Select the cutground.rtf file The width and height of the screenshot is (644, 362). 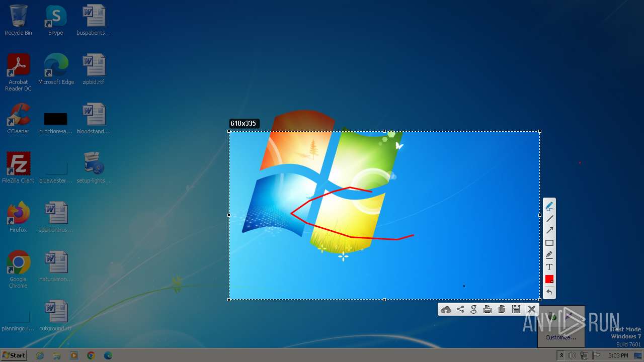pyautogui.click(x=56, y=316)
